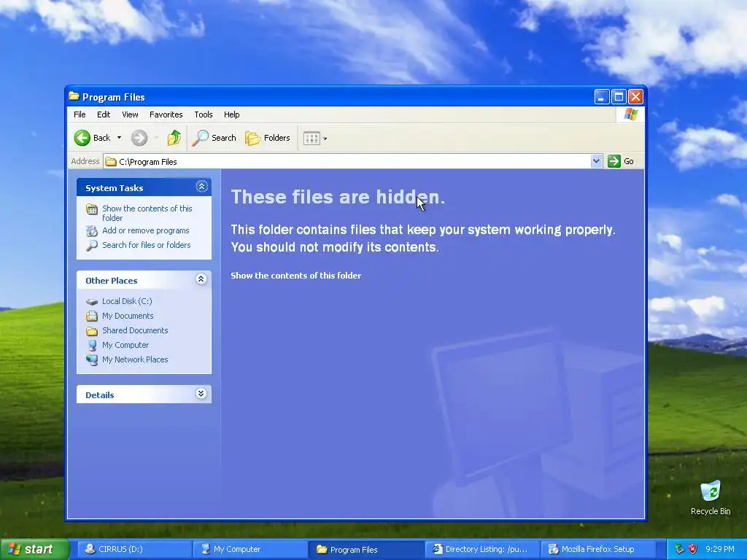Open the File menu

(80, 114)
